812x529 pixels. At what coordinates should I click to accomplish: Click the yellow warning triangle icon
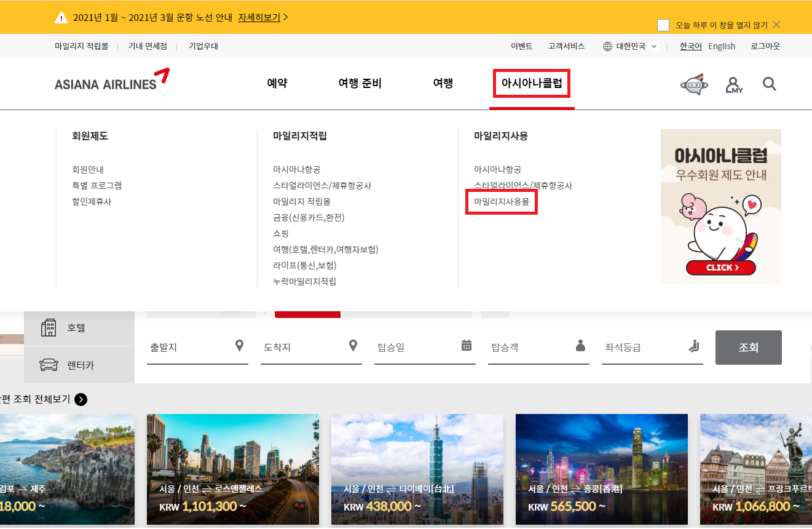[61, 17]
